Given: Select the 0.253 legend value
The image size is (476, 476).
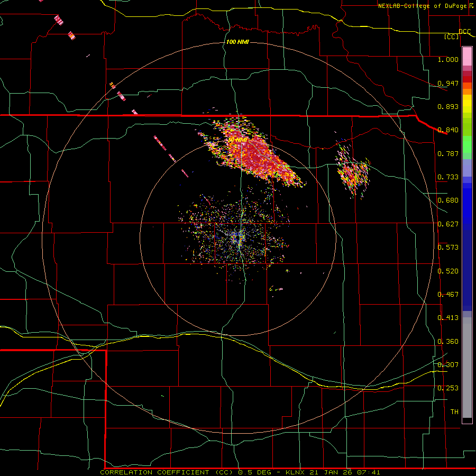Looking at the screenshot, I should click(448, 388).
